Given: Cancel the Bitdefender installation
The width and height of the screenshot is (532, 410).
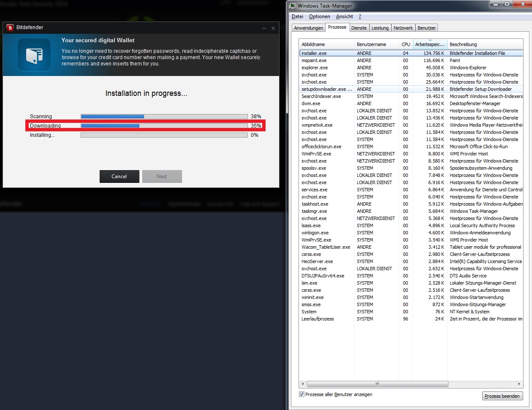Looking at the screenshot, I should click(119, 176).
